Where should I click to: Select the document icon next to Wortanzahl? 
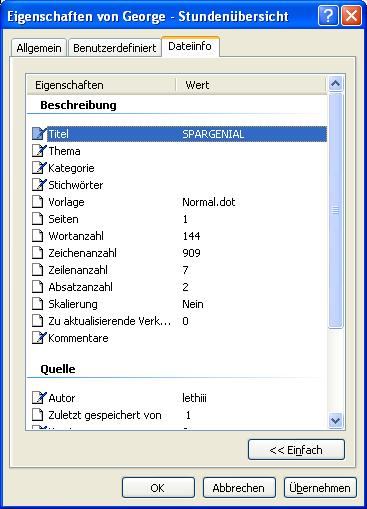(38, 236)
